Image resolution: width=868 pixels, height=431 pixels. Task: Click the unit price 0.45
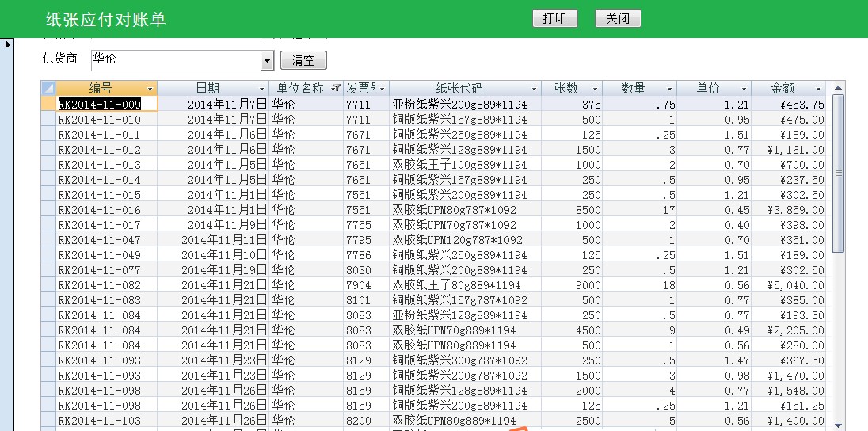tap(714, 210)
